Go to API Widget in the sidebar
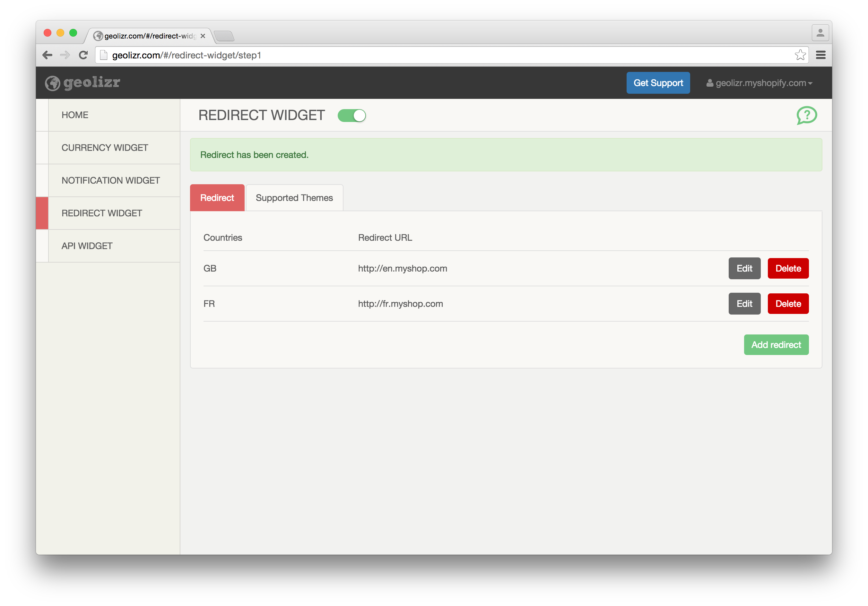Image resolution: width=868 pixels, height=606 pixels. 87,246
